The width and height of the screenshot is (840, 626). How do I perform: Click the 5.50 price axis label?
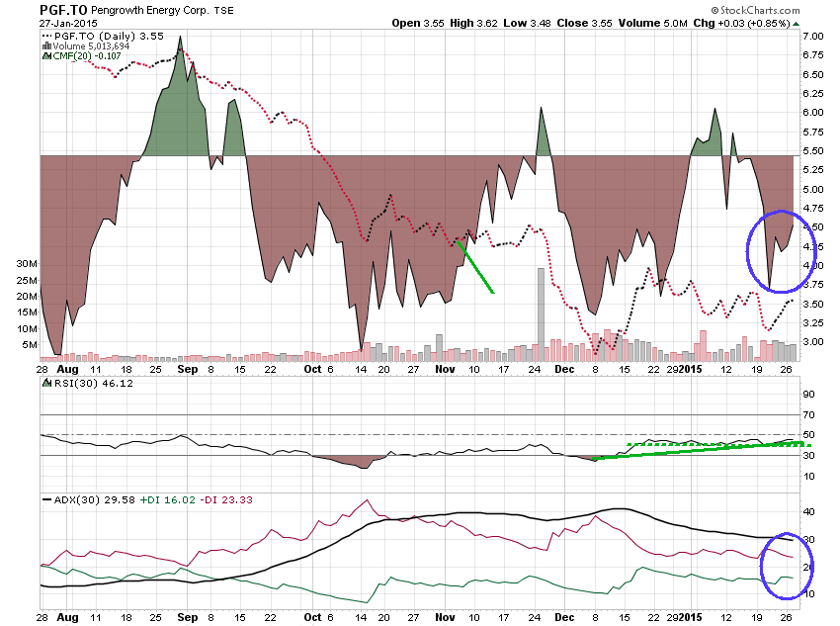click(812, 151)
